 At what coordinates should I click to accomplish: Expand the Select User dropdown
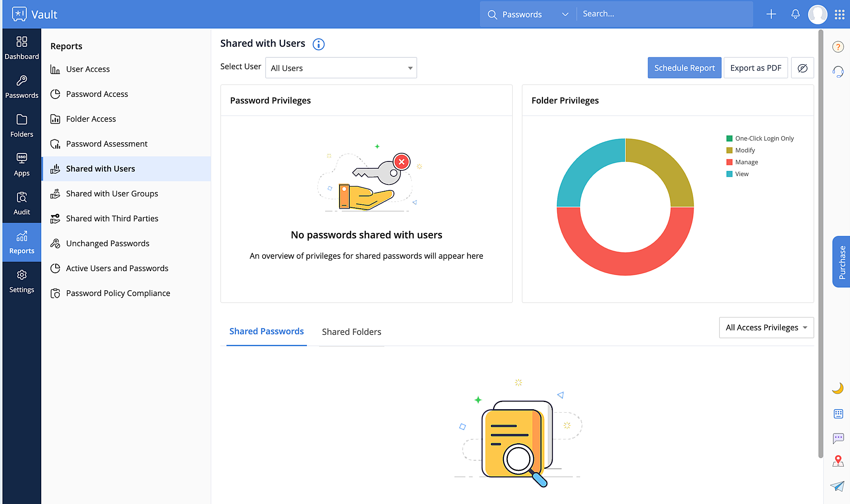(341, 68)
